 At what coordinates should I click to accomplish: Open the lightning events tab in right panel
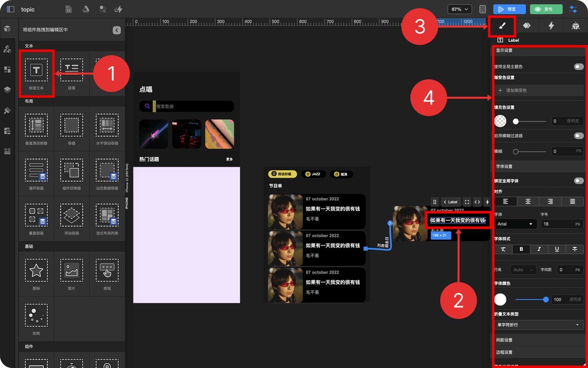551,26
